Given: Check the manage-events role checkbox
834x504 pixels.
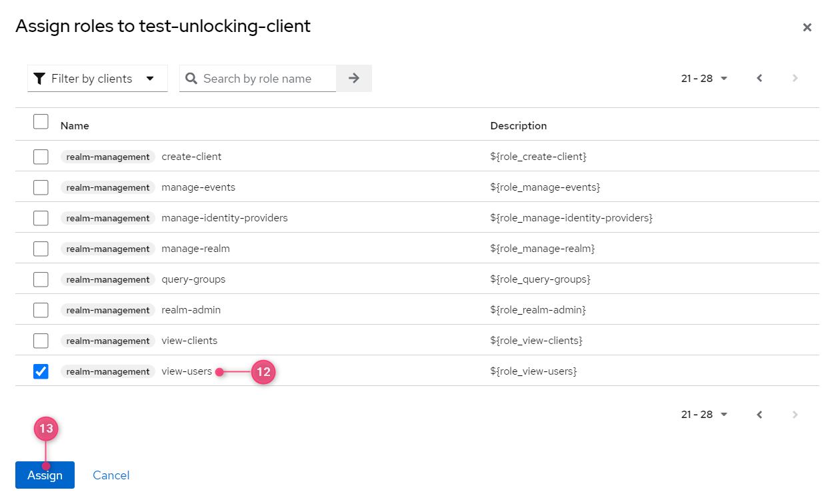Looking at the screenshot, I should tap(41, 187).
